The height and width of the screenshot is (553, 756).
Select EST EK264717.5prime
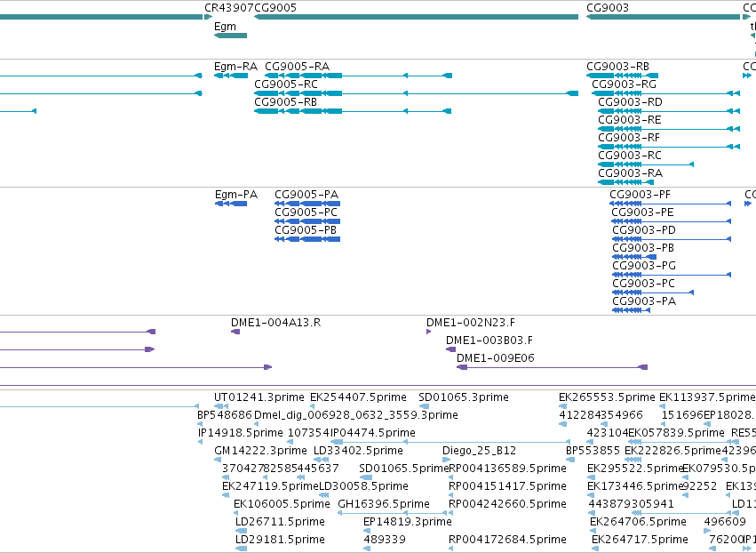coord(640,541)
